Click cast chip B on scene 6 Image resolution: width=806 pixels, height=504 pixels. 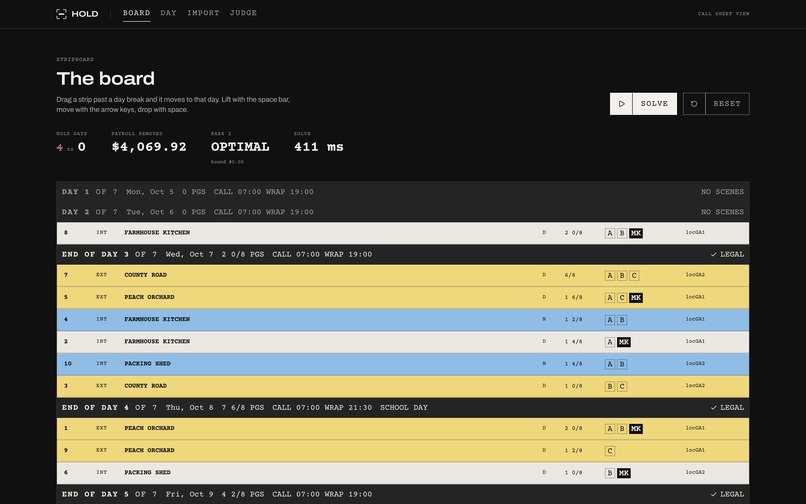(x=610, y=473)
